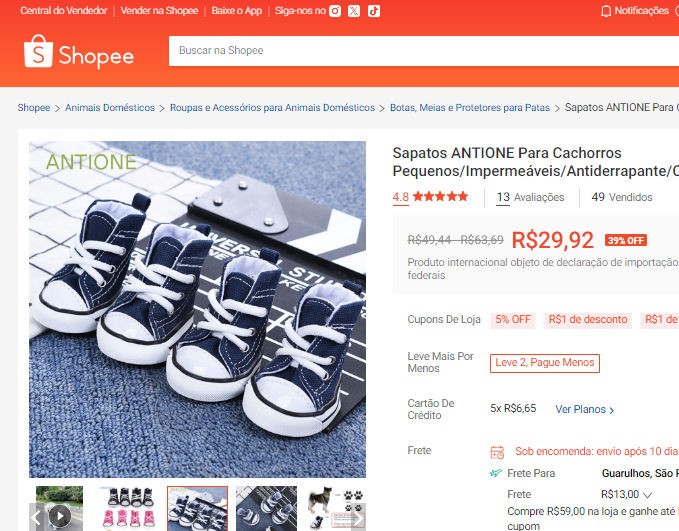Select the R$1 de desconto coupon
The width and height of the screenshot is (679, 531).
pyautogui.click(x=588, y=320)
